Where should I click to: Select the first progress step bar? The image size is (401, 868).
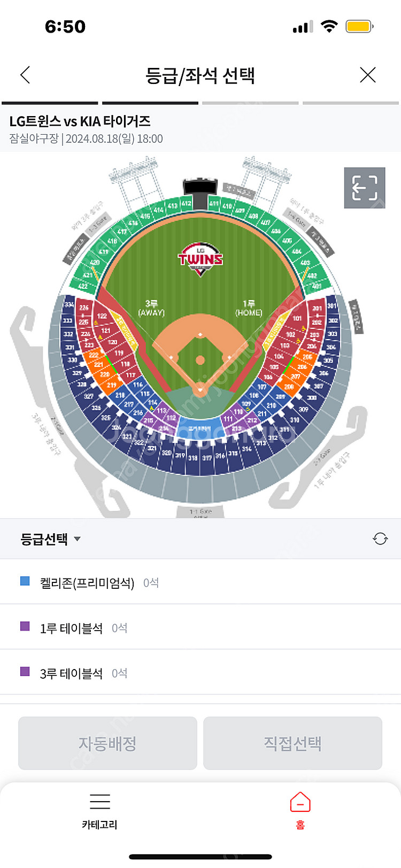(50, 103)
